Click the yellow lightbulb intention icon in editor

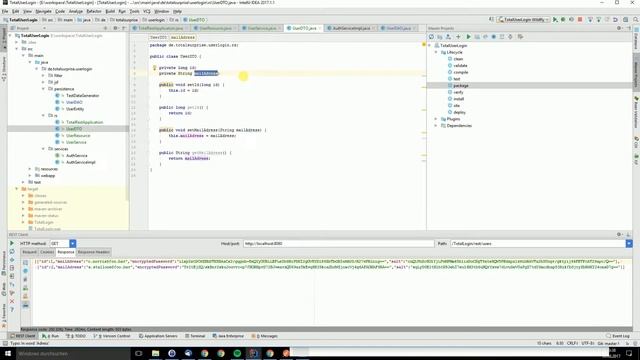point(154,68)
